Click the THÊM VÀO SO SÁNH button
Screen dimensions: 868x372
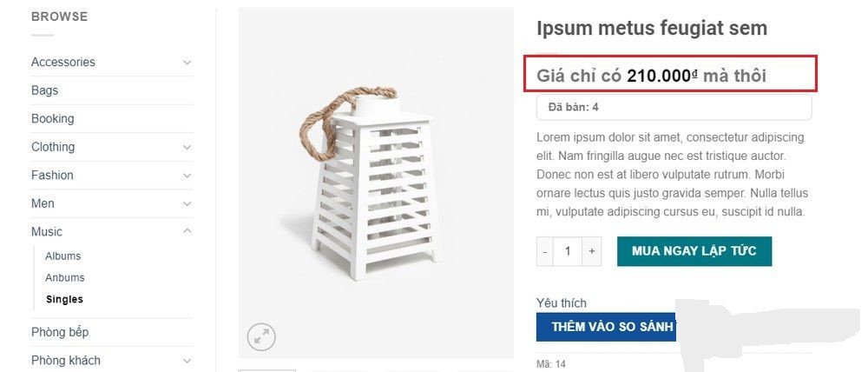(x=606, y=327)
